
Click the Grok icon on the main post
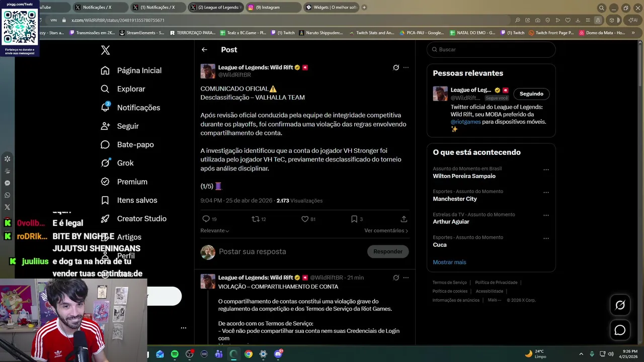click(396, 67)
